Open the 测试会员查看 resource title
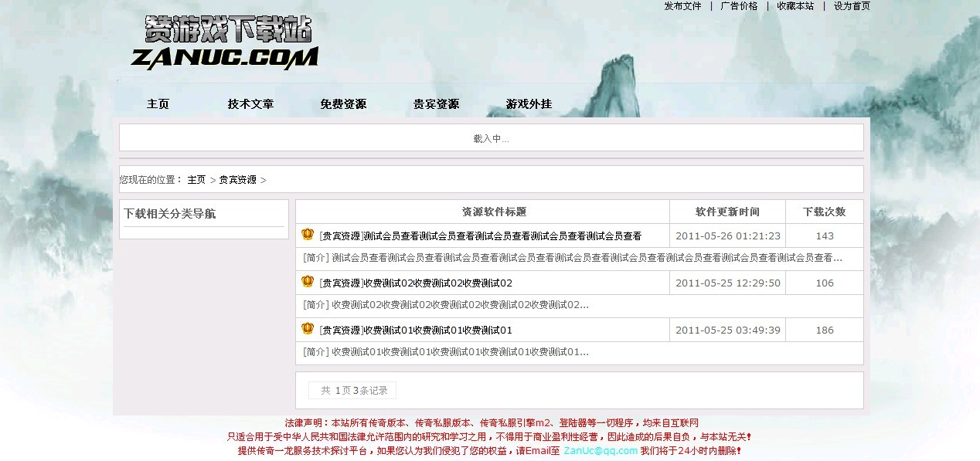This screenshot has height=461, width=980. point(480,236)
